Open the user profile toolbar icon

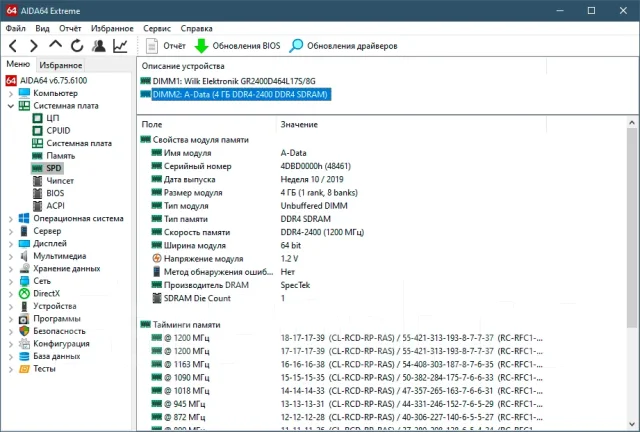point(98,46)
